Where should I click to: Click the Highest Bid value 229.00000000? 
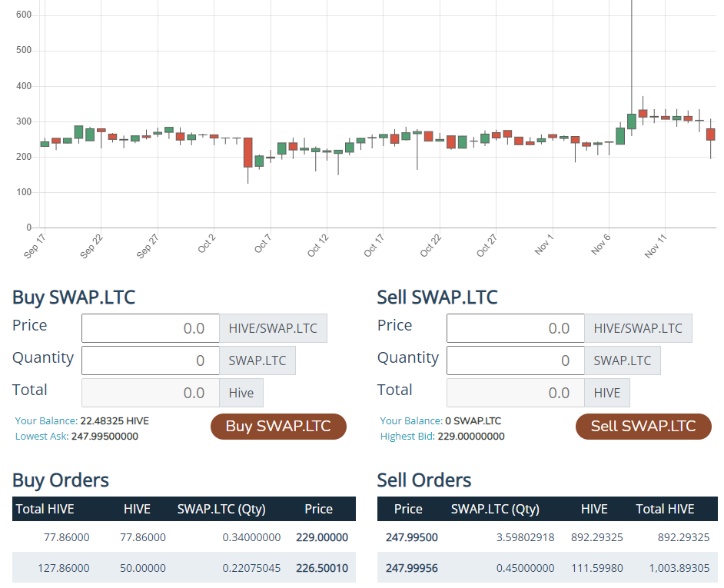pos(471,436)
